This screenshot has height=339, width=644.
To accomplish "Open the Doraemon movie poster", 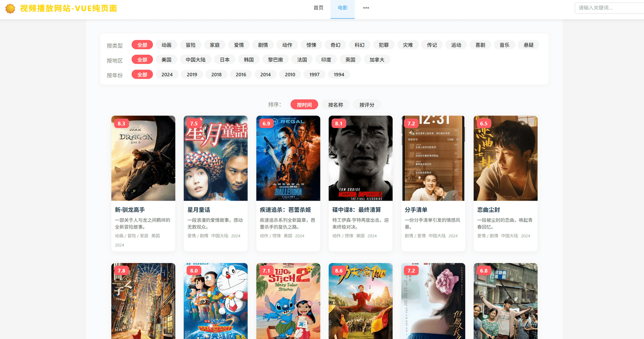I will click(216, 301).
